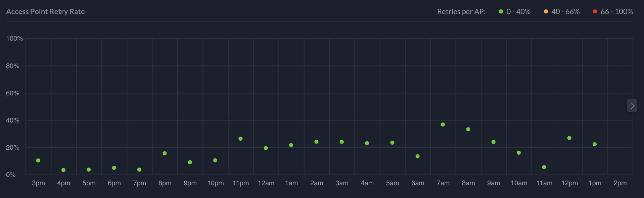
Task: Select the 10am data point
Action: (519, 153)
